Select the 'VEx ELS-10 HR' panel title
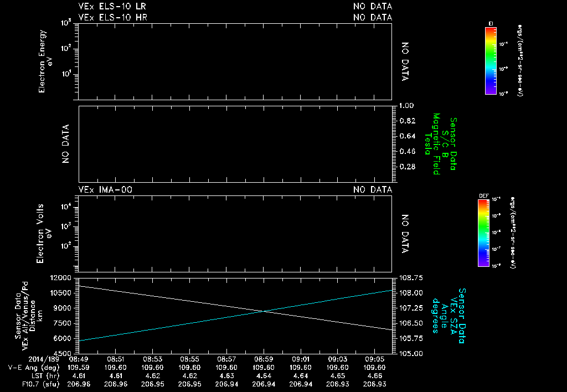The image size is (567, 392). [x=113, y=17]
